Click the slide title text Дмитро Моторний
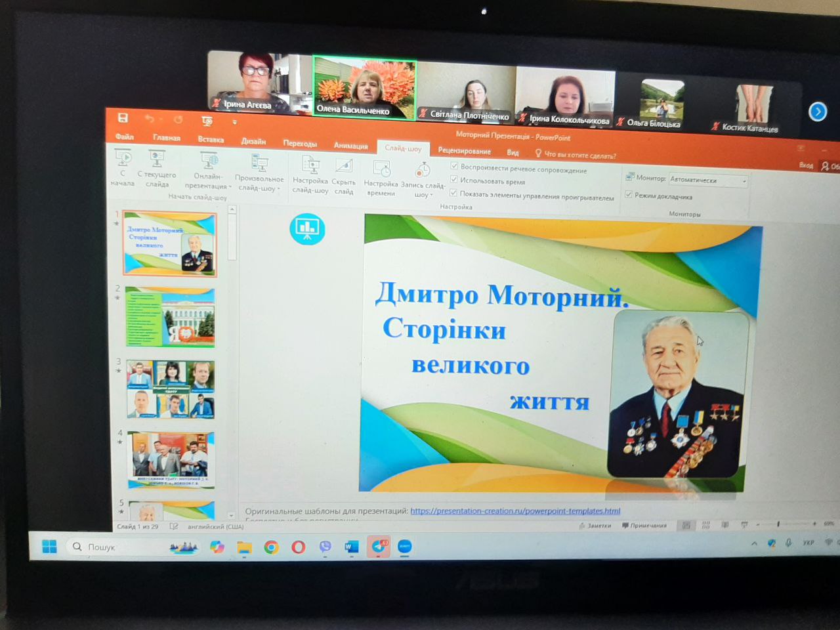 click(x=502, y=297)
